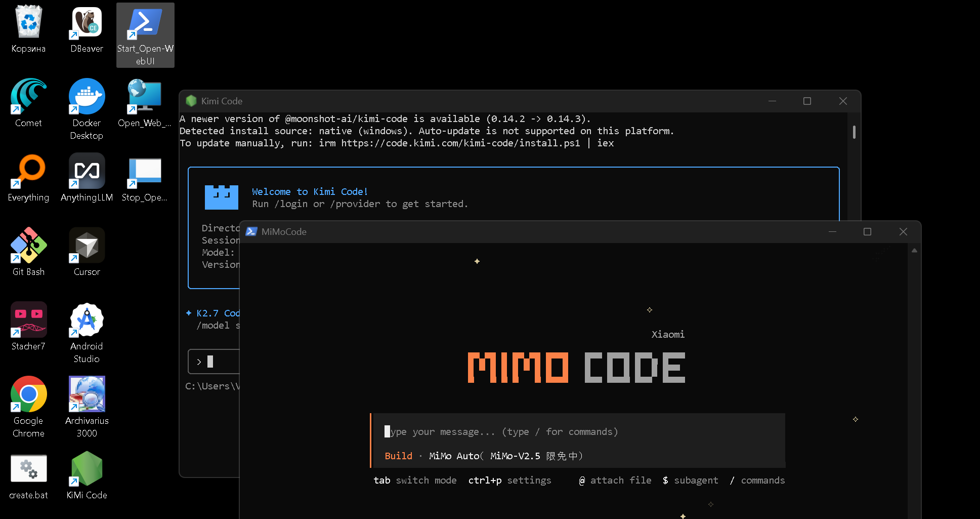Launch the KiMi Code desktop shortcut
980x519 pixels.
click(87, 475)
